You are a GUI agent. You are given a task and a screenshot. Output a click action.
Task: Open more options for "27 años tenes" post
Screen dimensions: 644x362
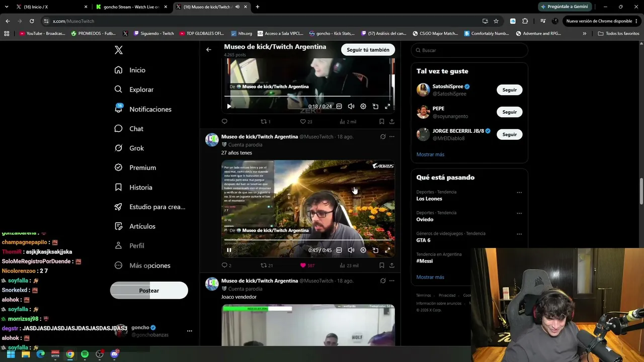coord(392,137)
